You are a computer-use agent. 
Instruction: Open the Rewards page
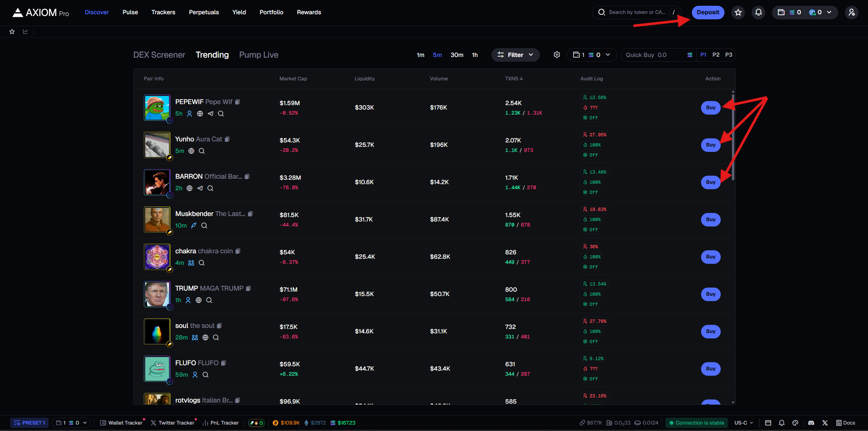pos(309,12)
